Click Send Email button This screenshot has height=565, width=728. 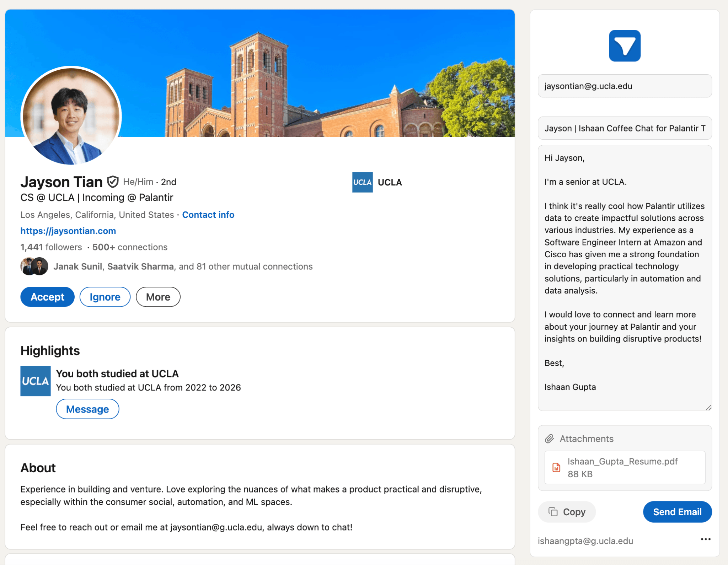[x=677, y=512]
